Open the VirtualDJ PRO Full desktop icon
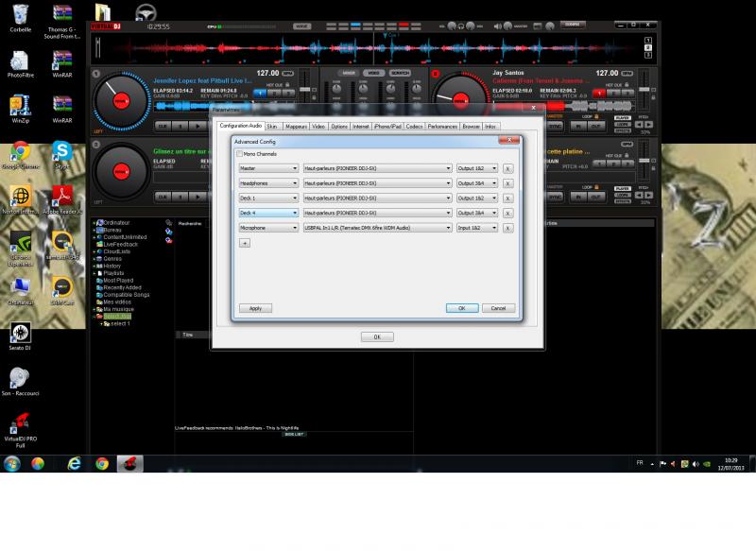Image resolution: width=756 pixels, height=551 pixels. (x=20, y=430)
